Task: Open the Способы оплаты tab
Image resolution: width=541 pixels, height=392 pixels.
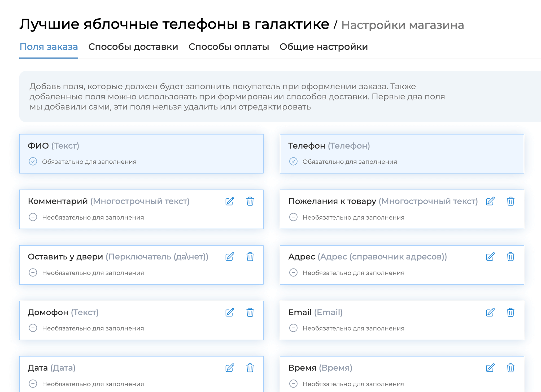Action: pos(229,47)
